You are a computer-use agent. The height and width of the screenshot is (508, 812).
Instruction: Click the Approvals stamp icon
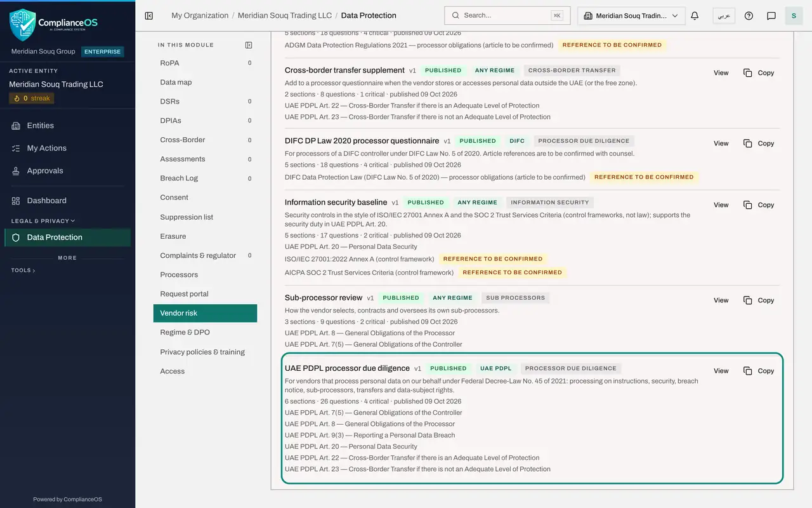(16, 171)
